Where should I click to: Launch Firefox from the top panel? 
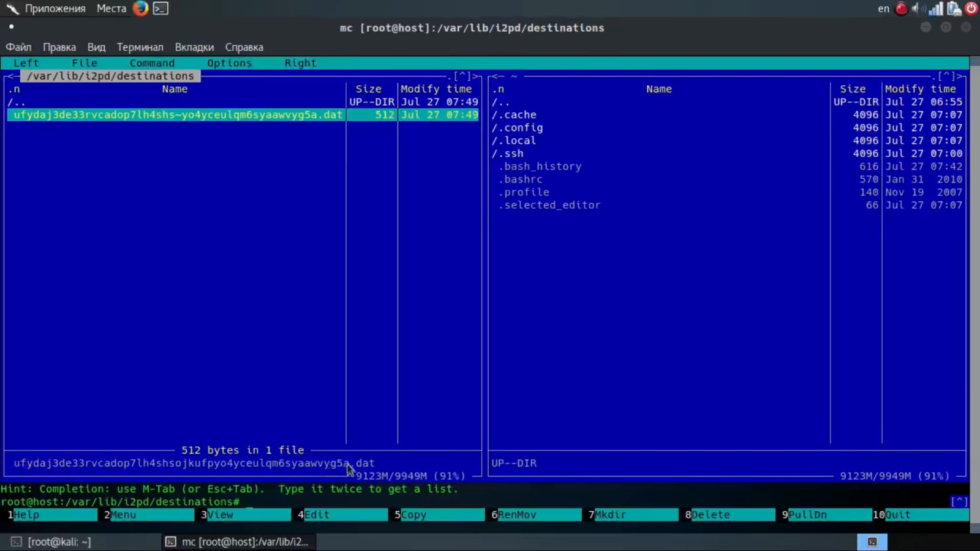point(140,9)
